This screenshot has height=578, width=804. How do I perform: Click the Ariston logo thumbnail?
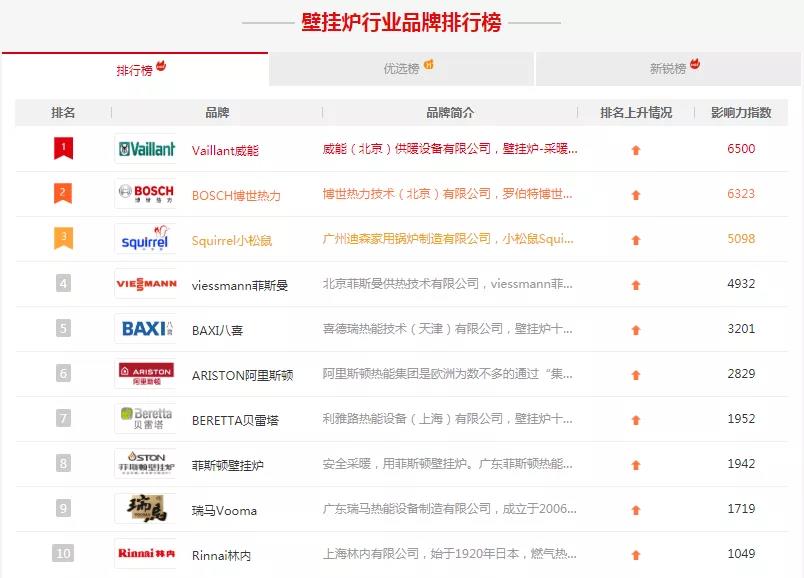click(x=146, y=374)
